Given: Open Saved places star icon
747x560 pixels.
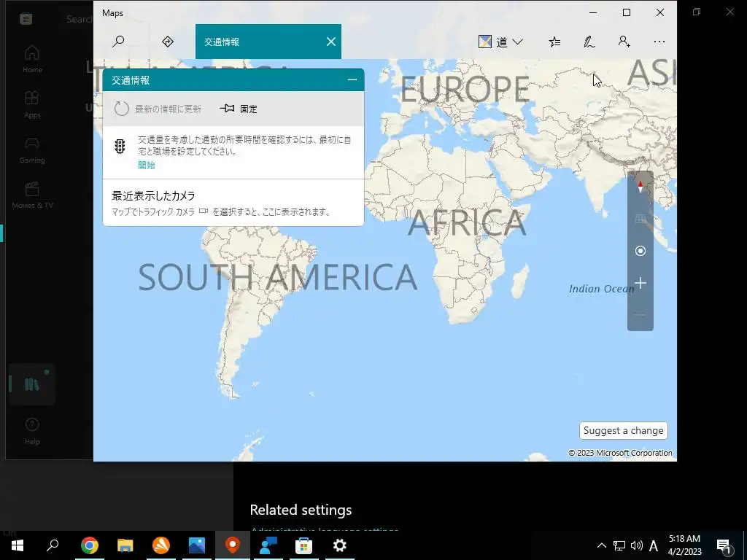Looking at the screenshot, I should coord(554,42).
